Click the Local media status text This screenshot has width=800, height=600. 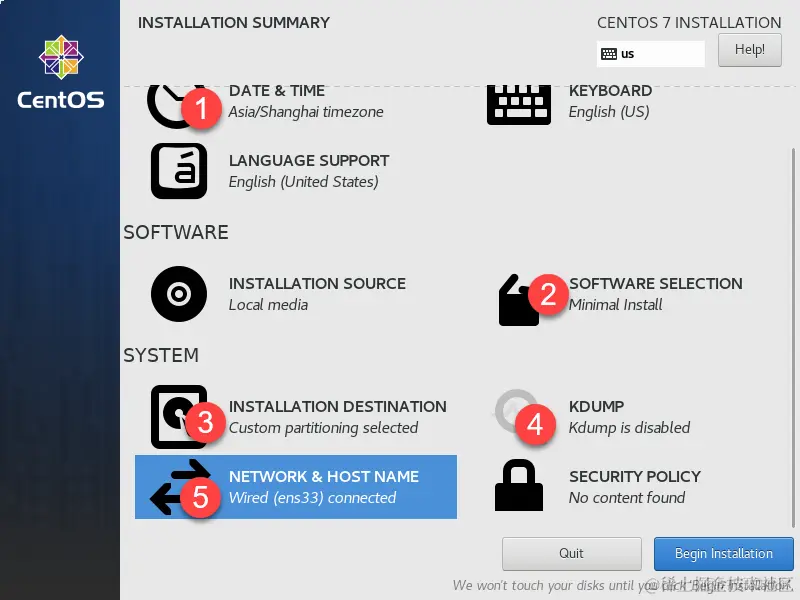coord(268,305)
